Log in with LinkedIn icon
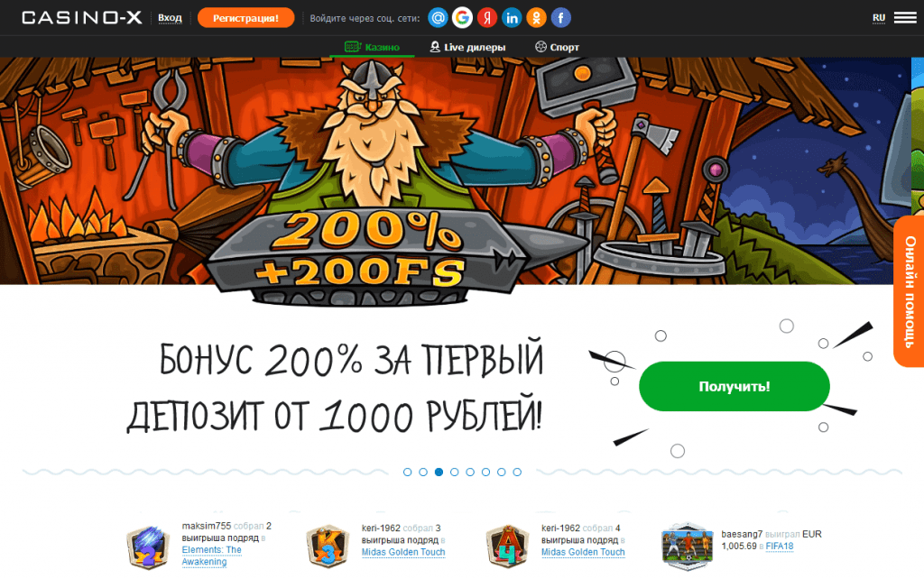Image resolution: width=924 pixels, height=579 pixels. click(x=513, y=18)
